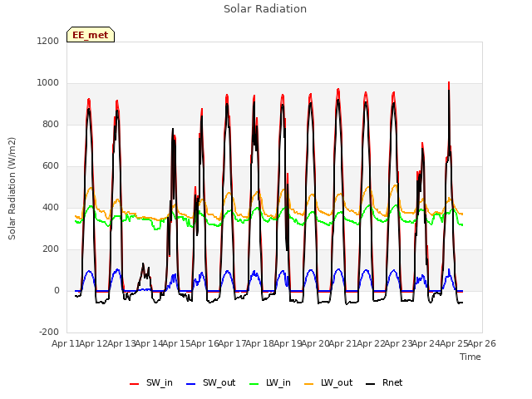Screen dimensions: 532x399
Task: Click the red SW_in legend swatch
Action: click(135, 384)
